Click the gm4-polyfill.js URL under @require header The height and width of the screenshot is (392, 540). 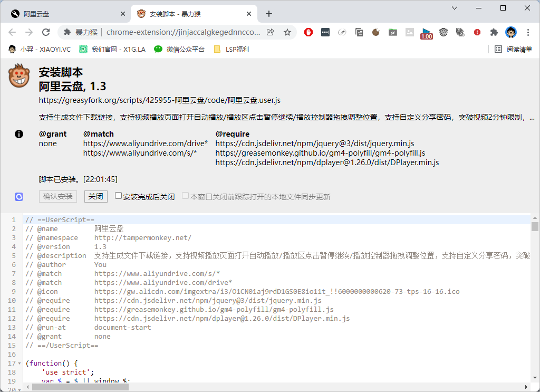[320, 153]
